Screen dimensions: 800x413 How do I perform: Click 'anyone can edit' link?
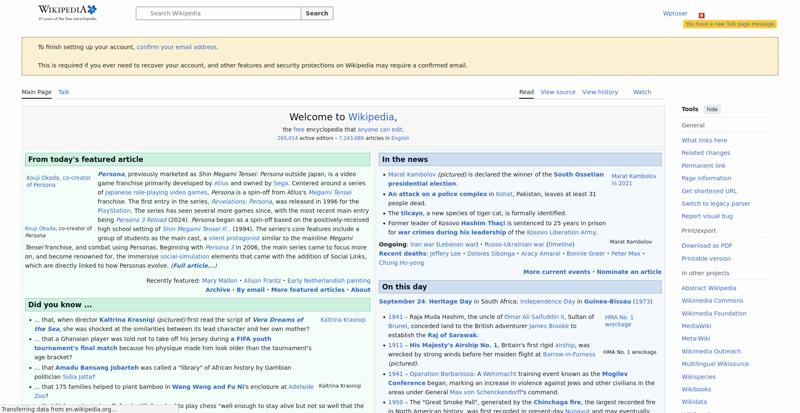[x=380, y=130]
